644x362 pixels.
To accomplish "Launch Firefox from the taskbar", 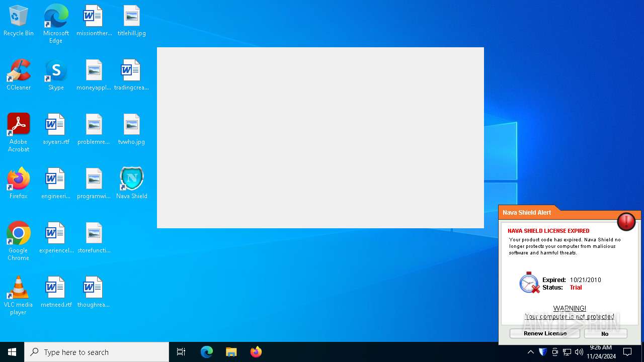I will 256,352.
